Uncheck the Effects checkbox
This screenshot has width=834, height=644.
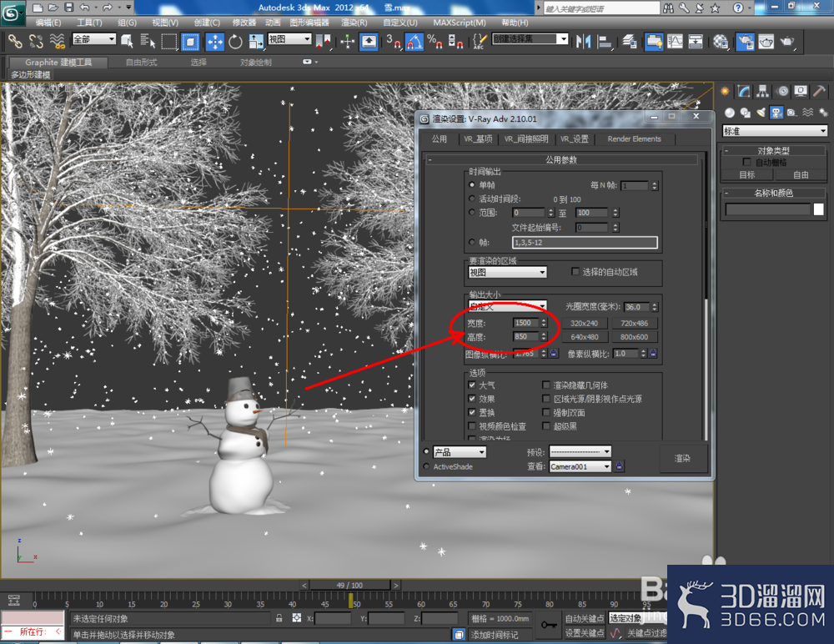472,399
